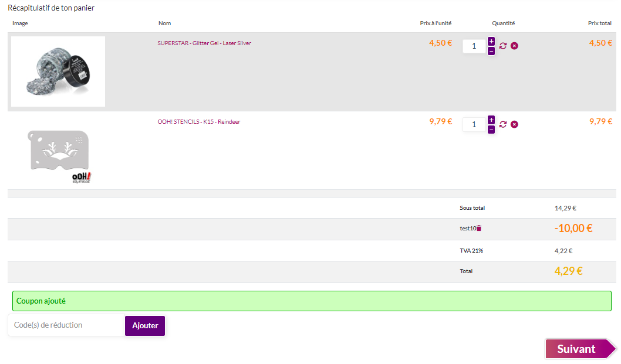Click the Nom column header
The image size is (621, 364).
[x=165, y=23]
